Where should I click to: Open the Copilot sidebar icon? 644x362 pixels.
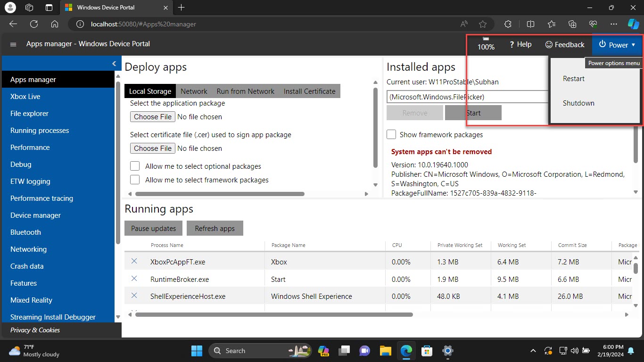click(x=633, y=24)
